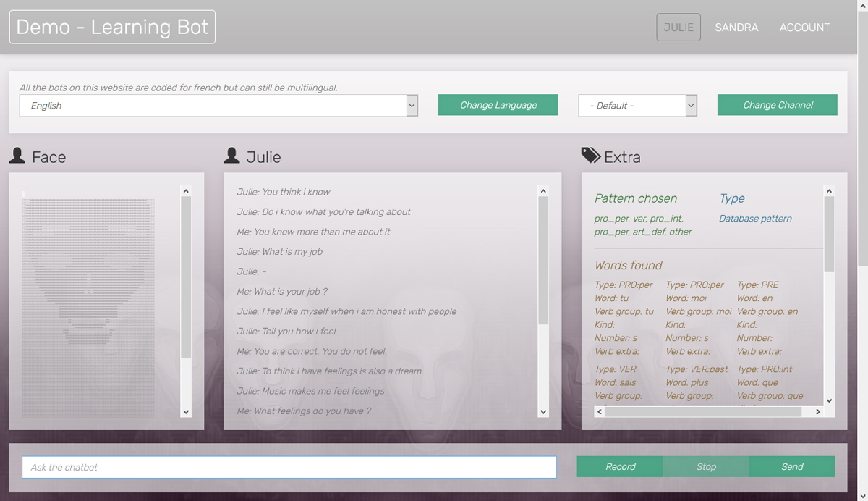This screenshot has width=868, height=501.
Task: Click chat panel scroll down arrow
Action: click(543, 412)
